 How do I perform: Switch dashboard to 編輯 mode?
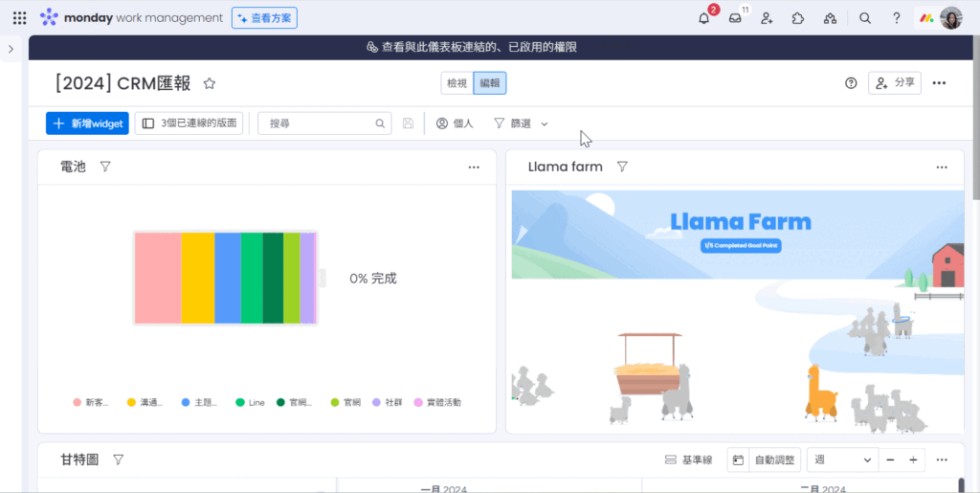tap(489, 83)
